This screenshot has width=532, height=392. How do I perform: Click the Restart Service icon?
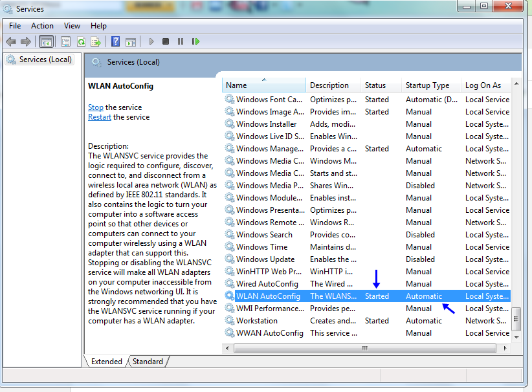pyautogui.click(x=195, y=41)
